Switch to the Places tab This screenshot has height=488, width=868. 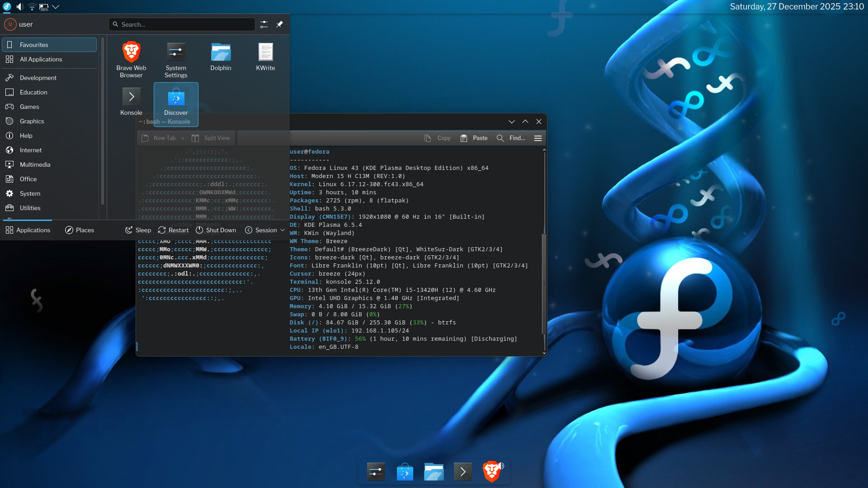tap(80, 230)
